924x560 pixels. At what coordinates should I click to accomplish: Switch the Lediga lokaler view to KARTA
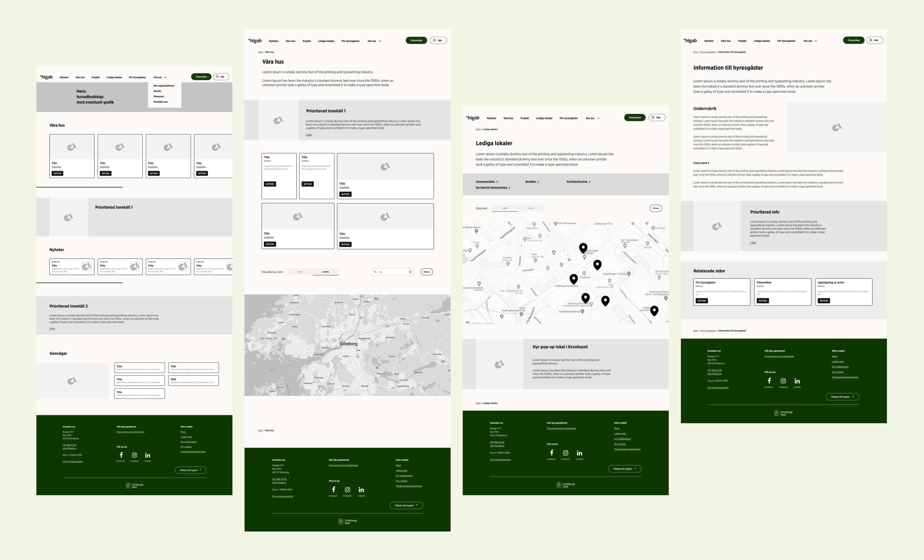point(531,208)
